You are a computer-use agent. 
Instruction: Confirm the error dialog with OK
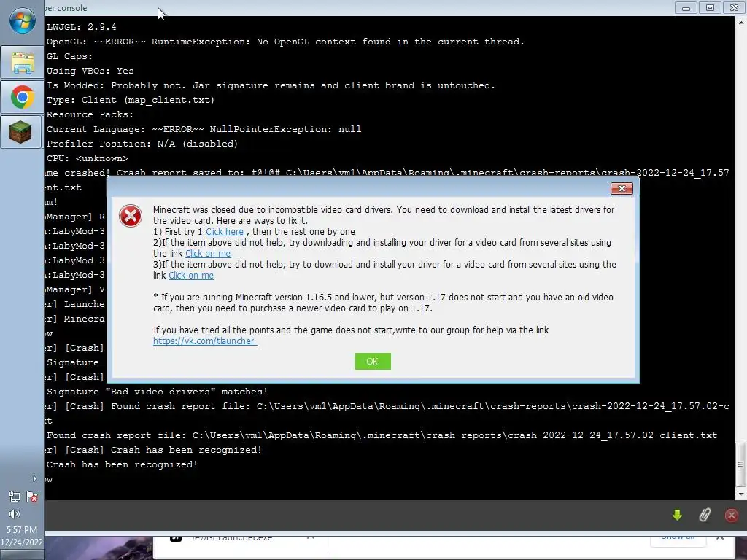pos(373,362)
